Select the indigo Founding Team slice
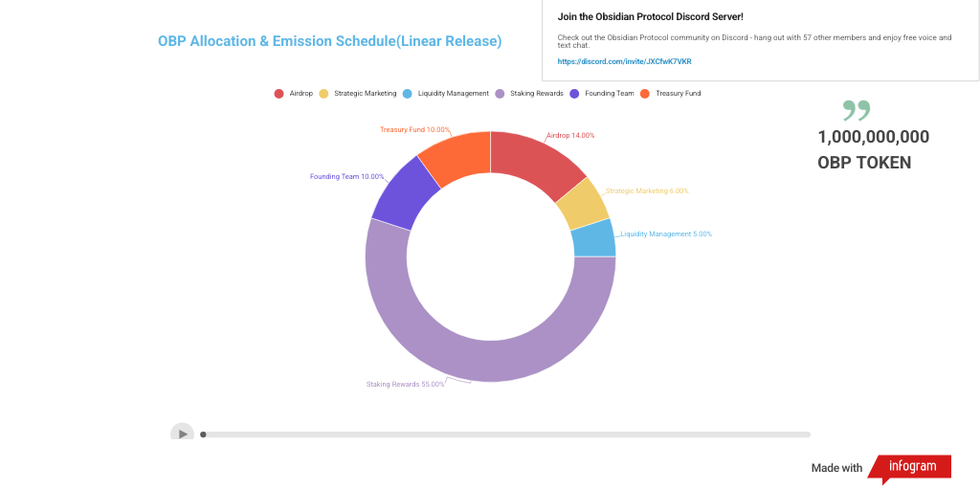This screenshot has width=980, height=490. point(403,195)
